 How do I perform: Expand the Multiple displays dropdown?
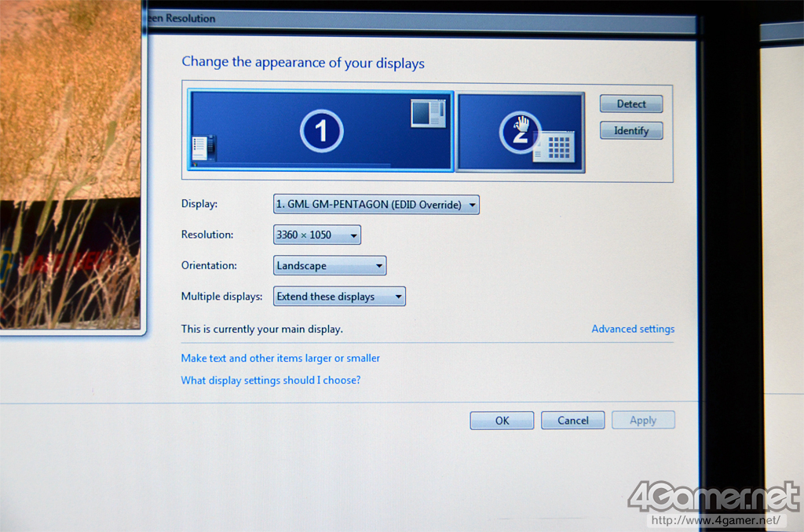pos(339,297)
